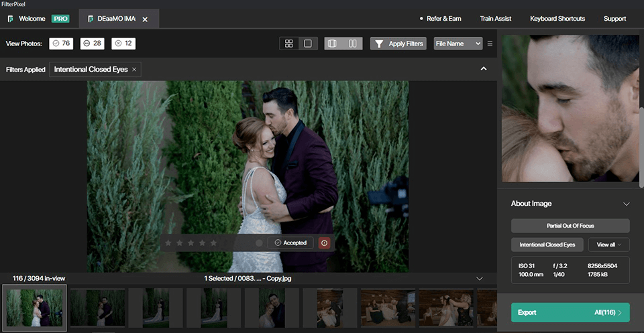Remove the Intentional Closed Eyes filter chip
The height and width of the screenshot is (333, 644).
pos(134,70)
